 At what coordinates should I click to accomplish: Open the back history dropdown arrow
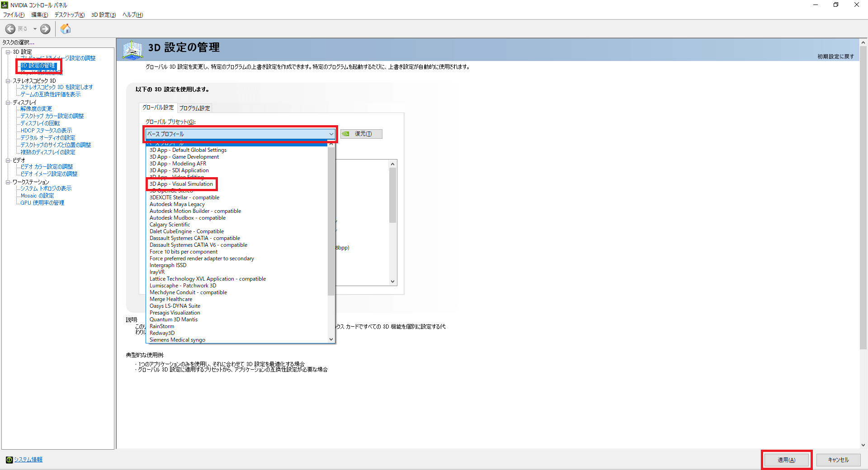click(35, 29)
